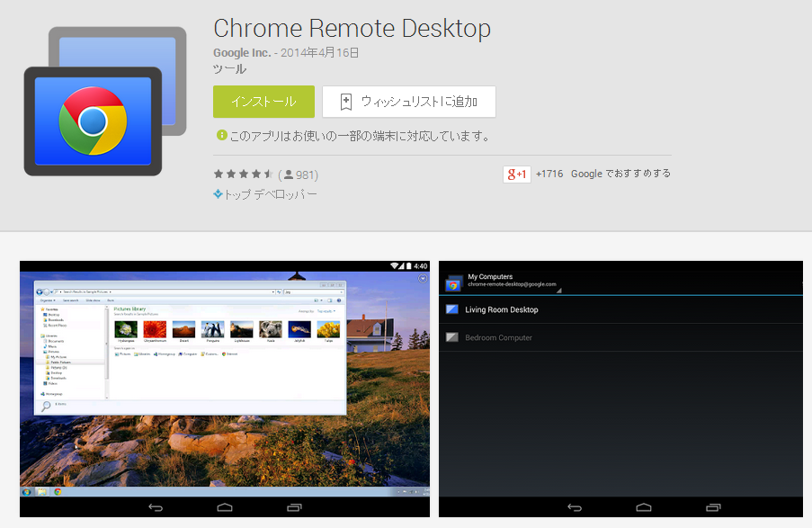Click the koala thumbnail in Explorer window
Screen dimensions: 812x528
click(x=271, y=329)
